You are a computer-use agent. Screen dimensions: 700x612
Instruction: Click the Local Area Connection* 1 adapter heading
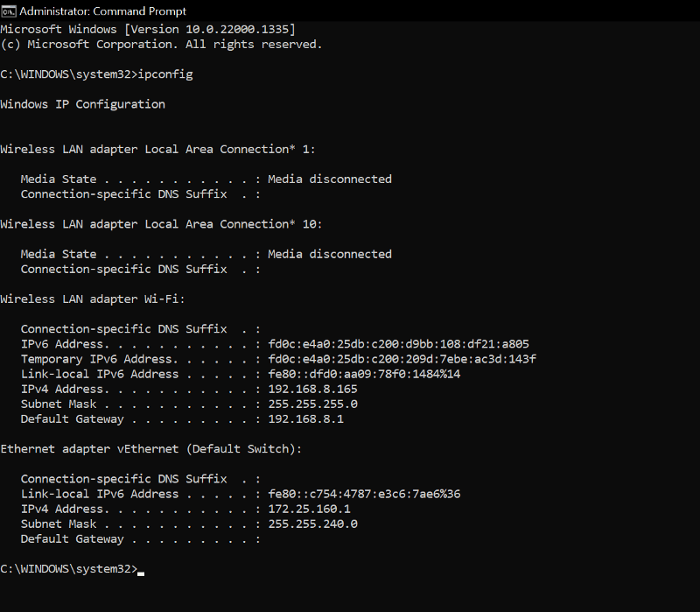click(x=161, y=149)
